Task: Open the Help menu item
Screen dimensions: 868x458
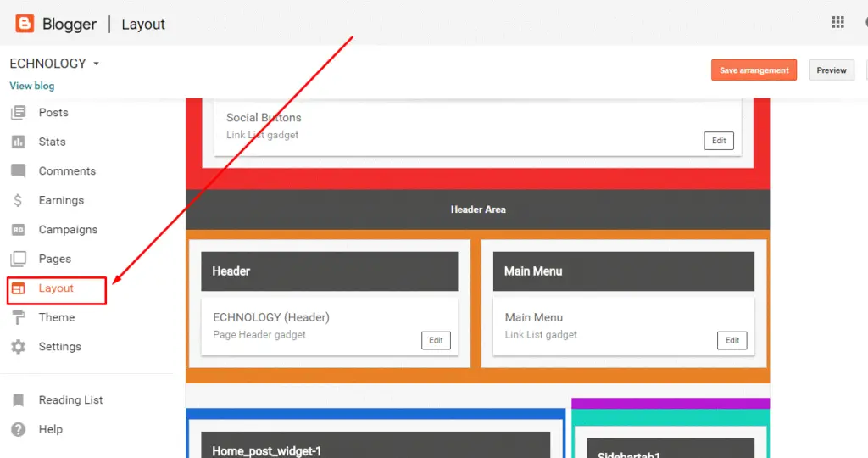Action: [50, 429]
